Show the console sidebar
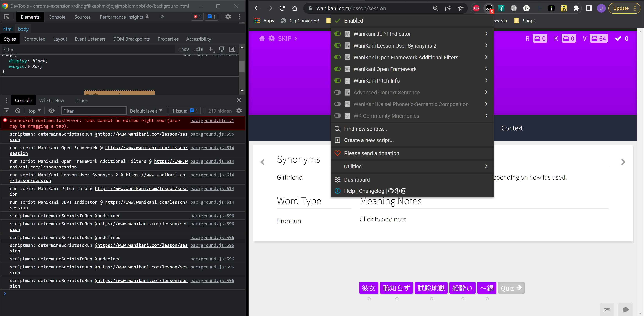Screen dimensions: 644x316 point(6,111)
